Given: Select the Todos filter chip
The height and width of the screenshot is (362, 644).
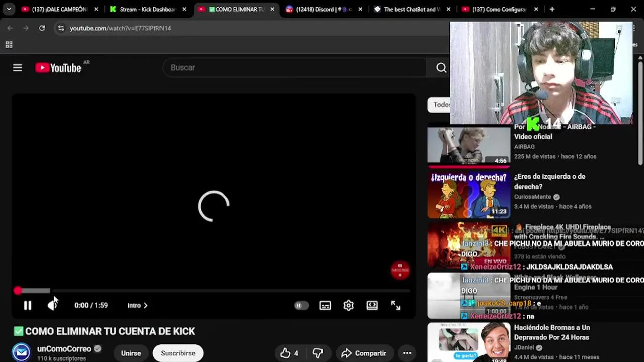Looking at the screenshot, I should point(439,105).
